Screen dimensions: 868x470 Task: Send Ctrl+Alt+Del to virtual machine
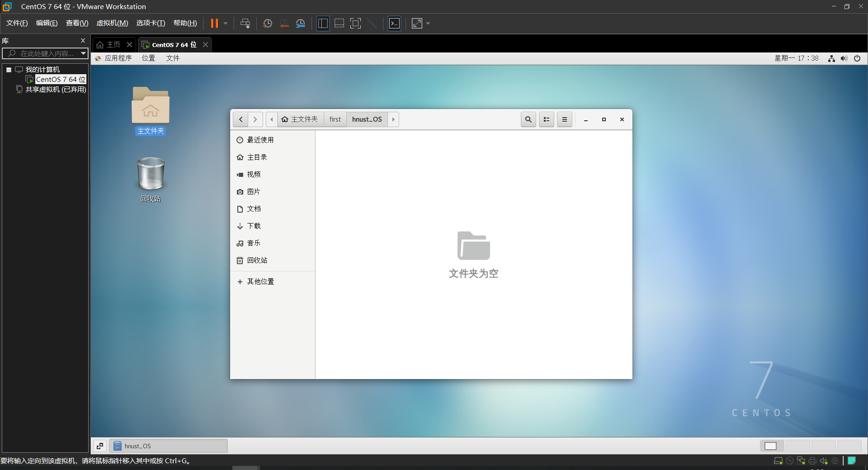[x=245, y=23]
